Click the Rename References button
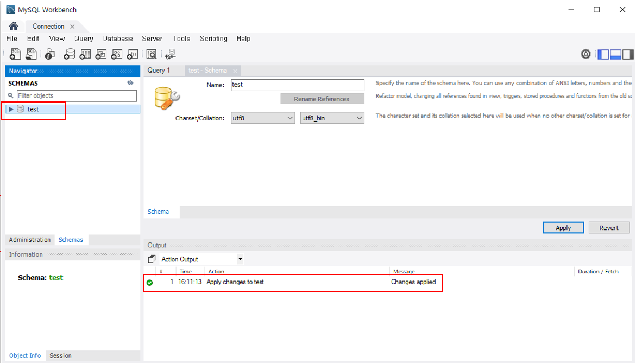This screenshot has height=364, width=636. click(x=322, y=99)
